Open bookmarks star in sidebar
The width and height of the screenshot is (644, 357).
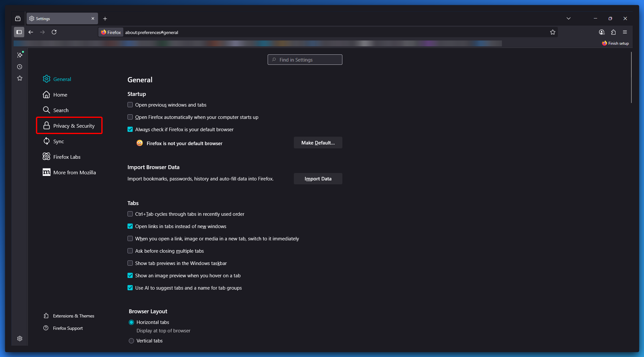click(x=20, y=78)
